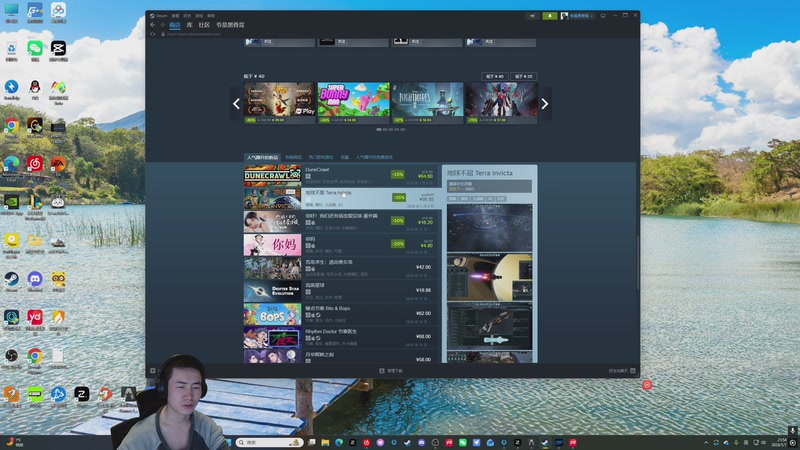Viewport: 800px width, 450px height.
Task: Open the NetEase Cloud Music desktop icon
Action: [35, 166]
